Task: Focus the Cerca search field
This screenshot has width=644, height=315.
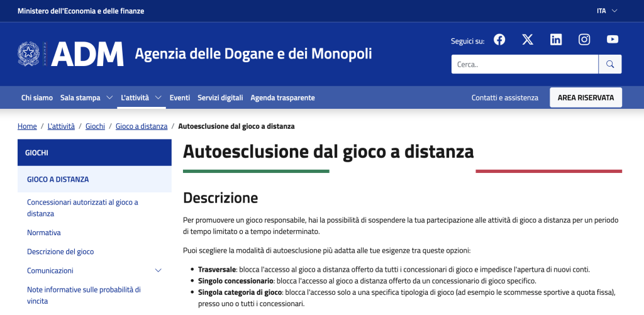Action: tap(525, 64)
